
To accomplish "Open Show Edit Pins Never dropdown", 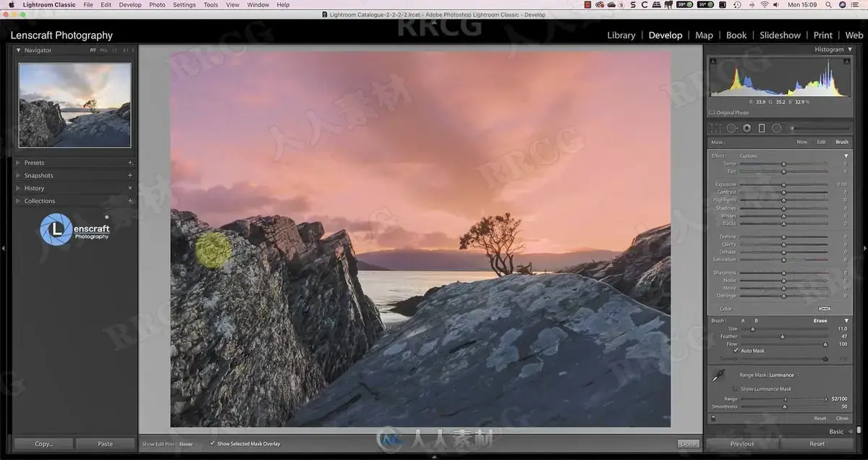I will 186,444.
